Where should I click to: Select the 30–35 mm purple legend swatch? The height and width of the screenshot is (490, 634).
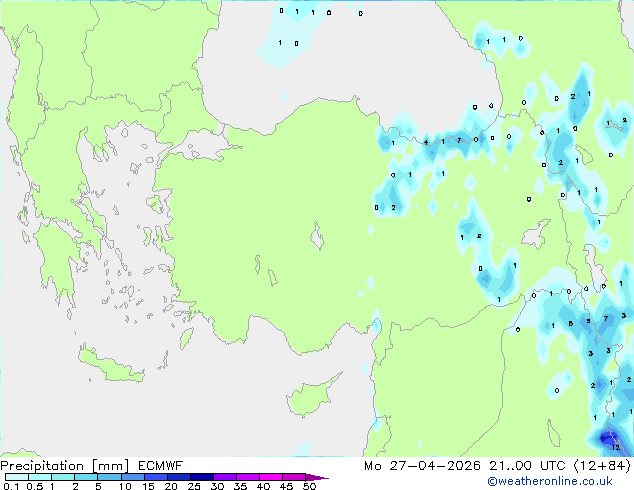pyautogui.click(x=225, y=477)
